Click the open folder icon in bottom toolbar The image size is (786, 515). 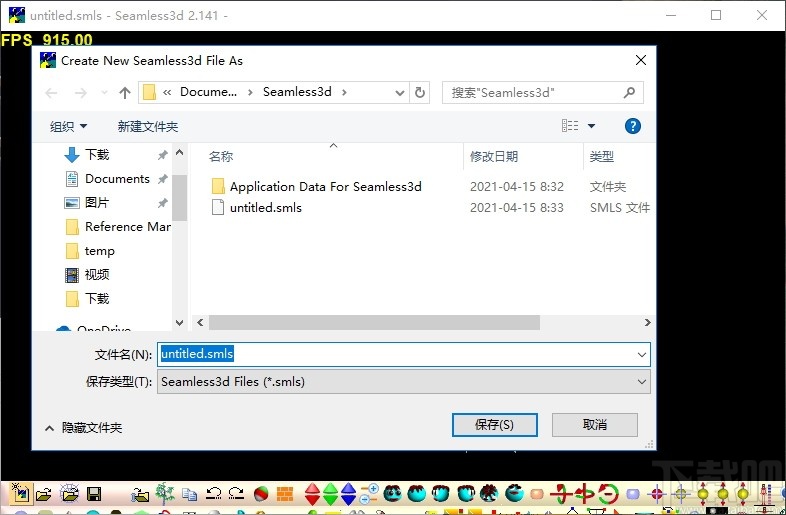coord(44,494)
